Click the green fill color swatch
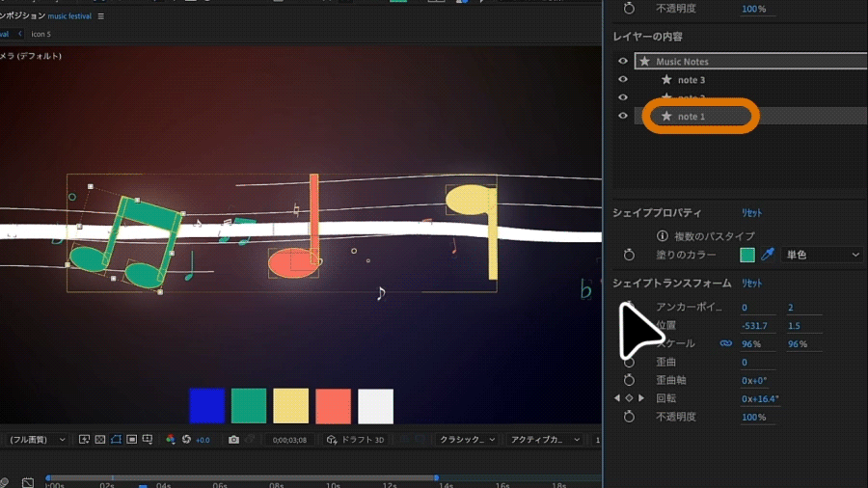 pos(746,255)
